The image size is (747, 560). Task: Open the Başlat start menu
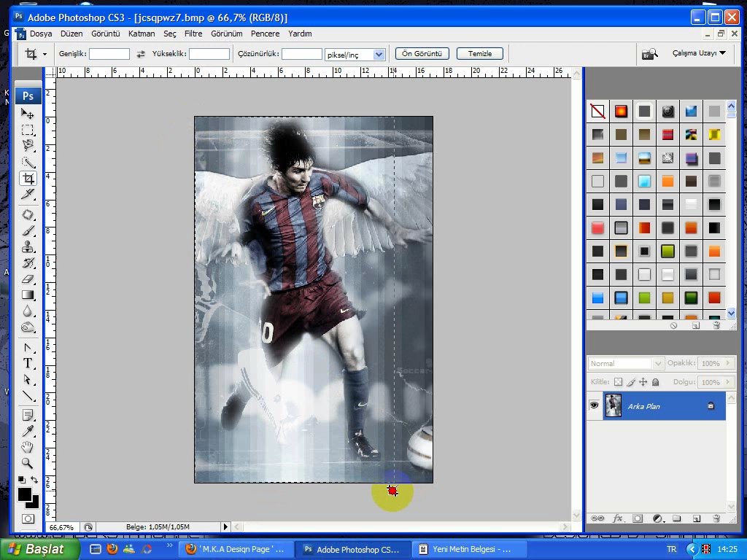pyautogui.click(x=39, y=549)
